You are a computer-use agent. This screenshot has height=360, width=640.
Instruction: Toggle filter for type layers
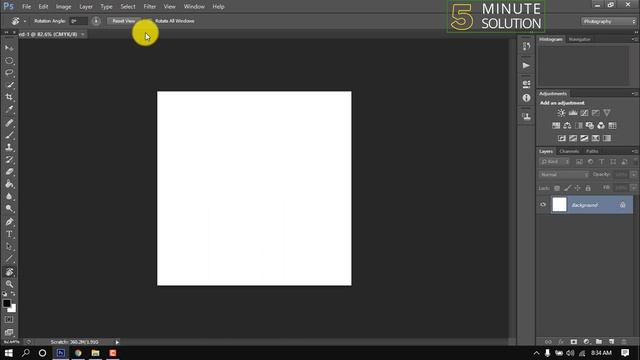[602, 162]
